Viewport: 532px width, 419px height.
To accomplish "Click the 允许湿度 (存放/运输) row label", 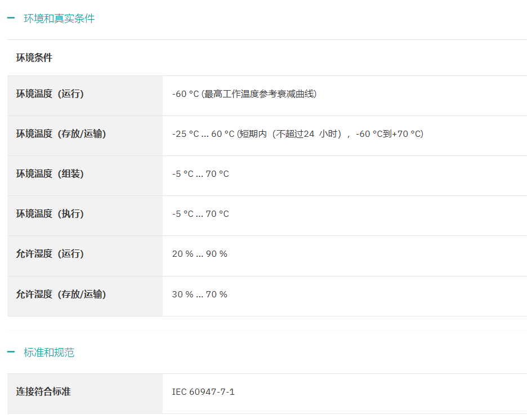I will [x=61, y=295].
